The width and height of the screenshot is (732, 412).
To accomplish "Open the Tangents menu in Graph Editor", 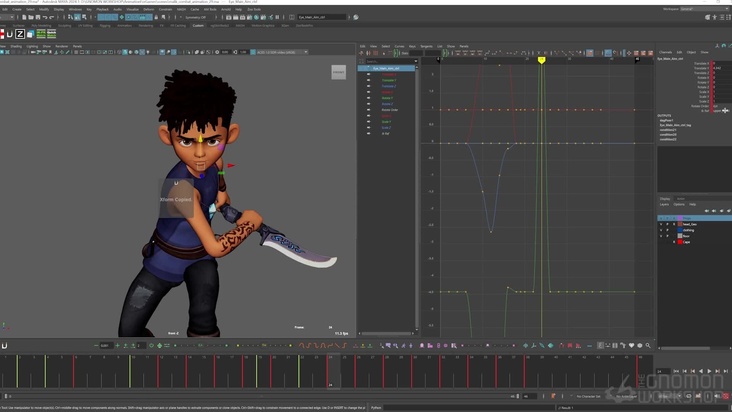I will click(x=427, y=46).
